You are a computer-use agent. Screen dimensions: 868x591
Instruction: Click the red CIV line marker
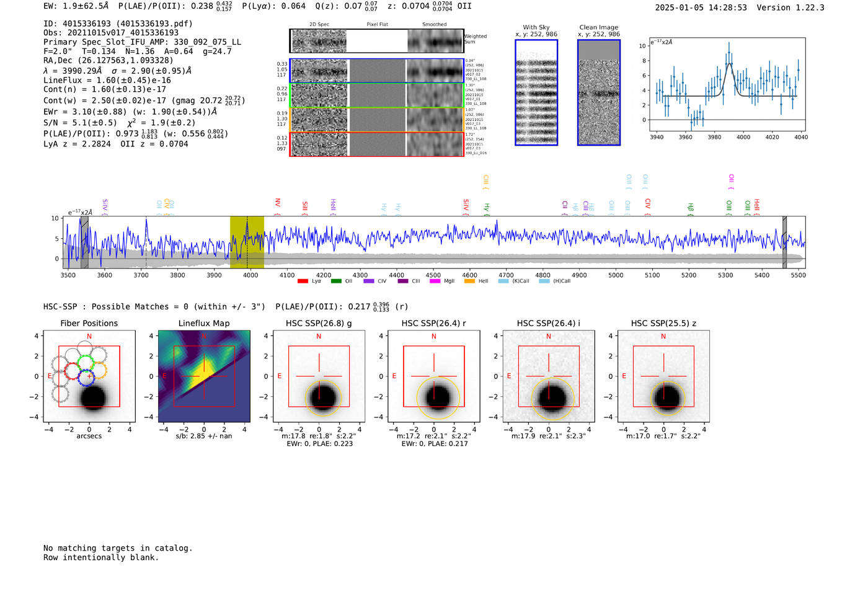[x=647, y=207]
